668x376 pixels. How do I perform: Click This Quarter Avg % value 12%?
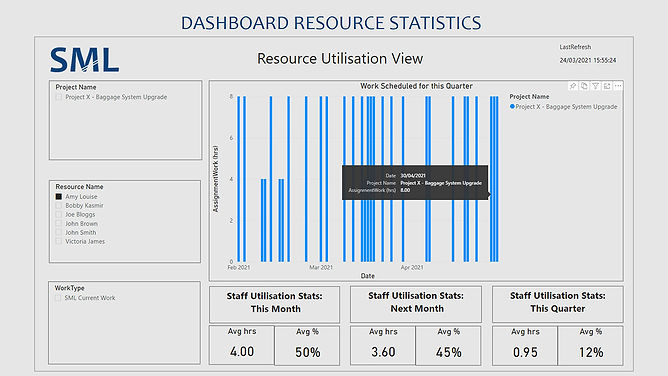[x=591, y=352]
